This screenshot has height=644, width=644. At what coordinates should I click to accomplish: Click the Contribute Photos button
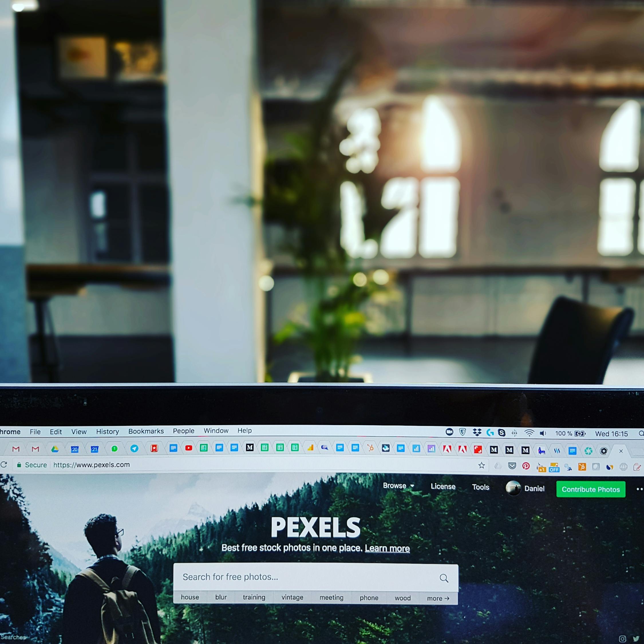tap(590, 489)
